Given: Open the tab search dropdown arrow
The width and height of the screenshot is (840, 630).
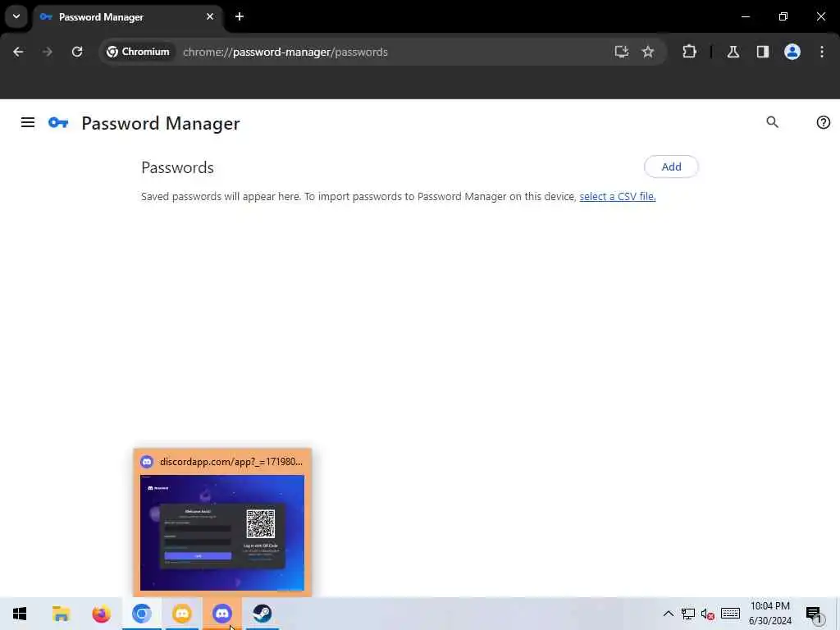Looking at the screenshot, I should coord(16,16).
